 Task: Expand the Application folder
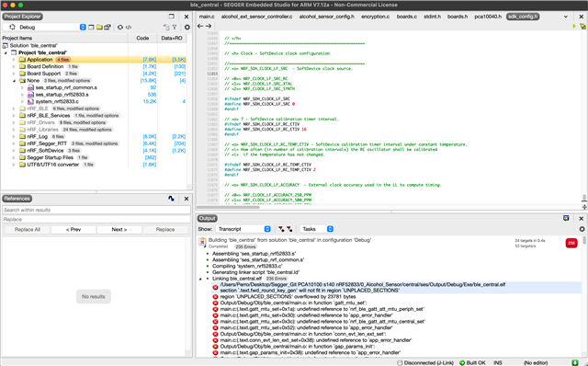coord(14,60)
